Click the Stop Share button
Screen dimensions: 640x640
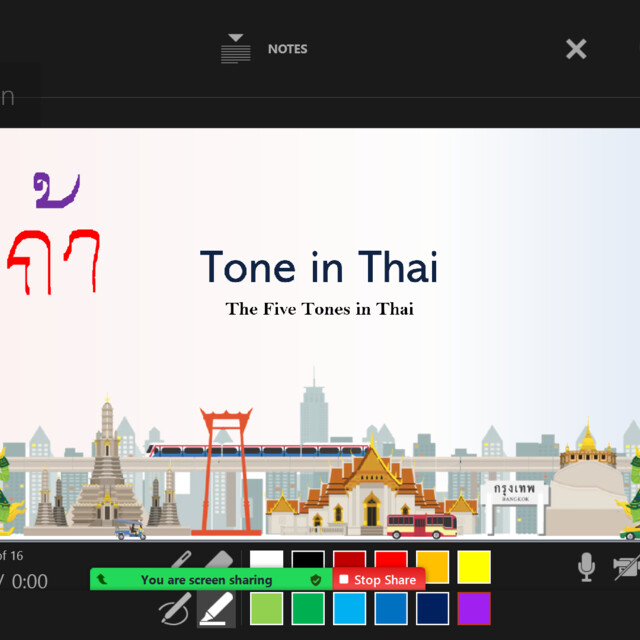[378, 580]
